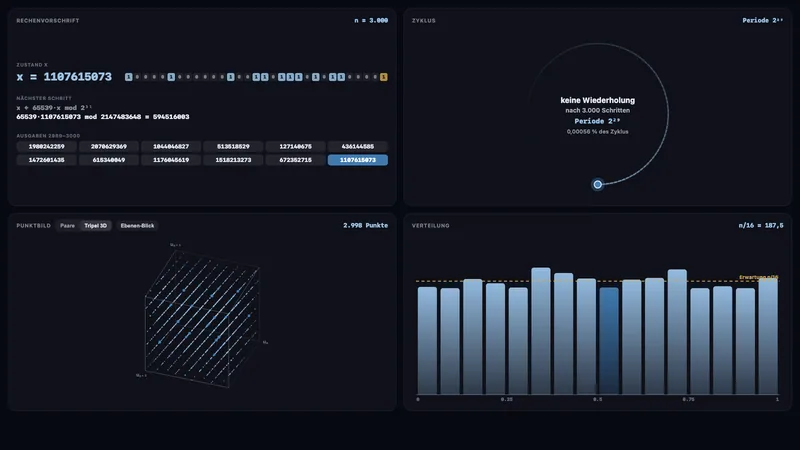Click histogram axis label 0.75
The height and width of the screenshot is (450, 800).
pyautogui.click(x=688, y=399)
